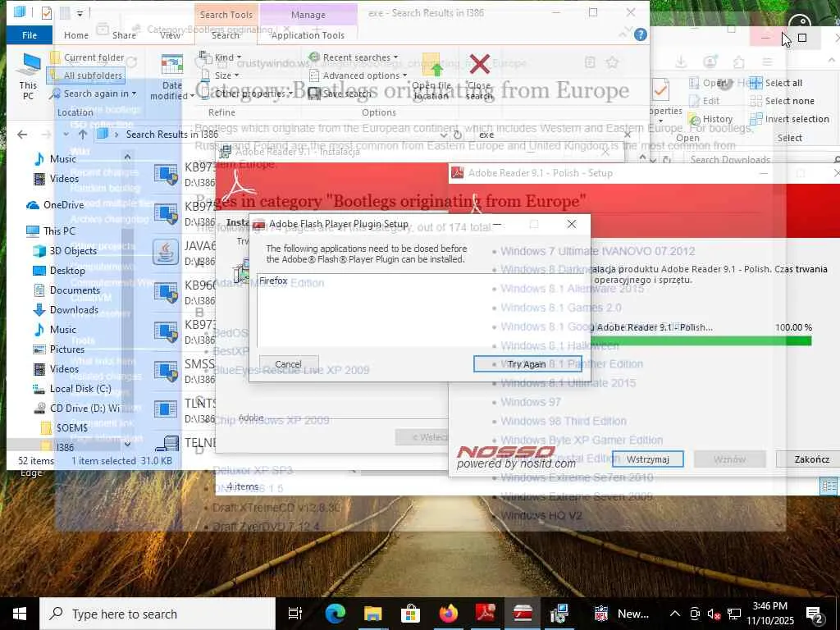Viewport: 840px width, 630px height.
Task: Go up one folder level arrow
Action: point(83,135)
